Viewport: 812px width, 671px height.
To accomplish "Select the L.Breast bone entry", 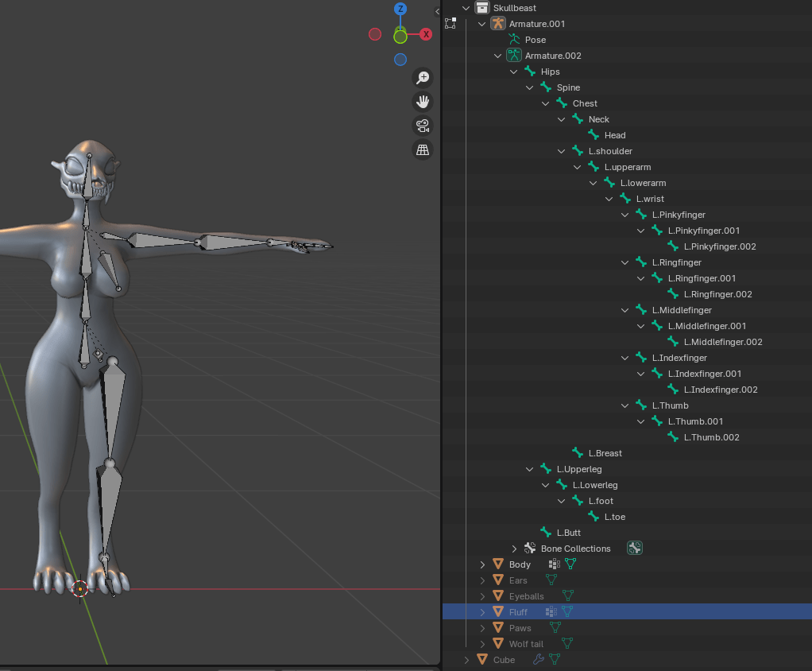I will (x=604, y=453).
